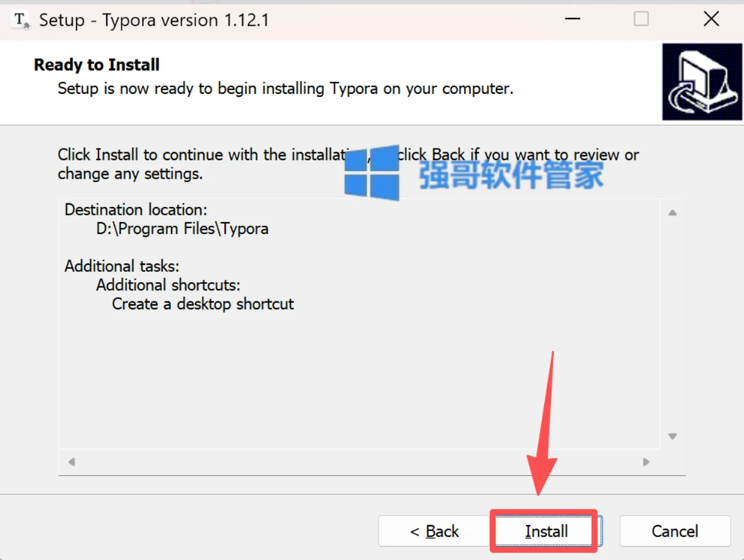Go back using the < Back button
The image size is (744, 560).
[x=433, y=531]
